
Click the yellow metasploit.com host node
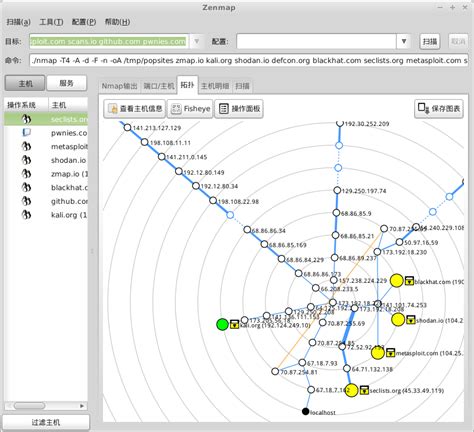pos(378,353)
